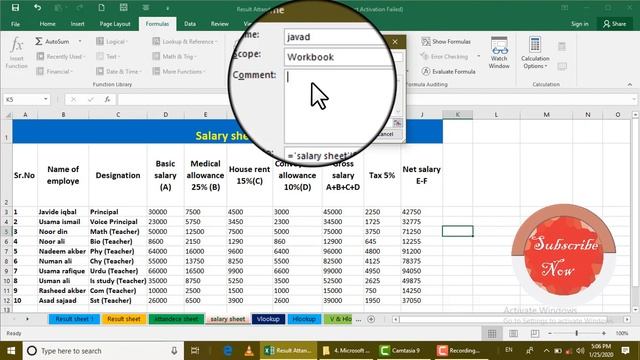Switch to the Insert tab
This screenshot has width=640, height=360.
77,24
